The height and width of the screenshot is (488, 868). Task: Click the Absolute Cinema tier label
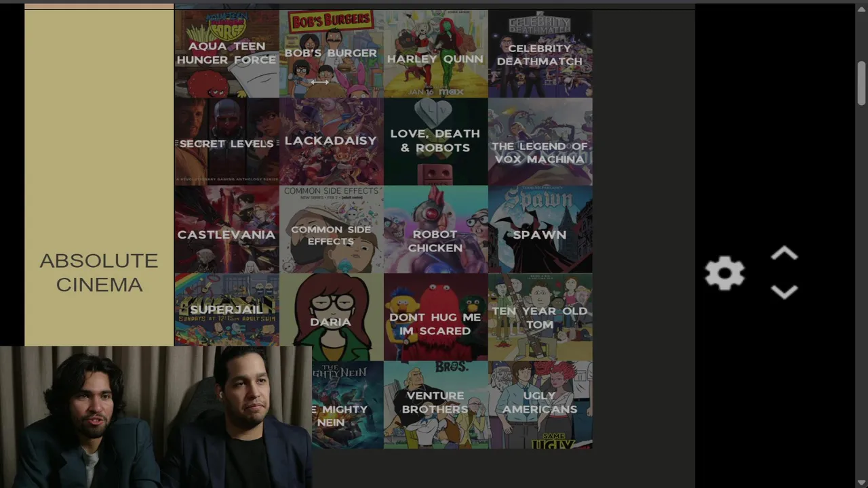(99, 272)
